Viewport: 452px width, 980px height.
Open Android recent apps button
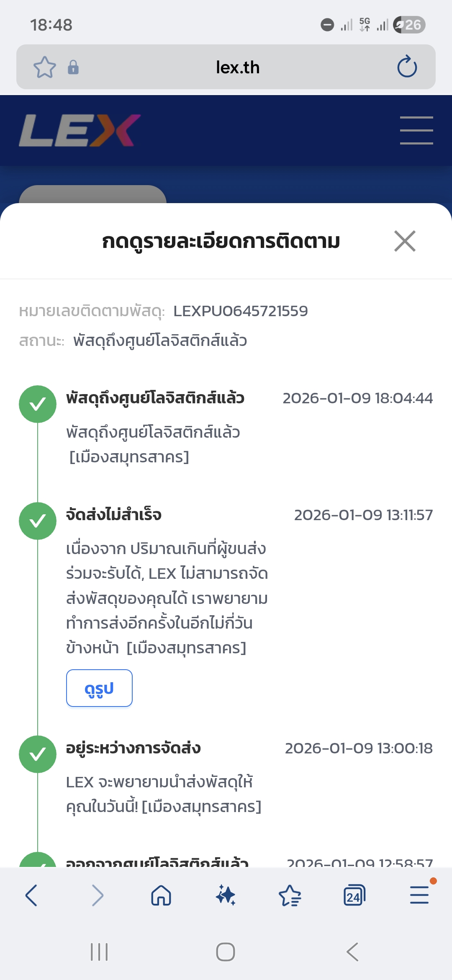coord(99,952)
